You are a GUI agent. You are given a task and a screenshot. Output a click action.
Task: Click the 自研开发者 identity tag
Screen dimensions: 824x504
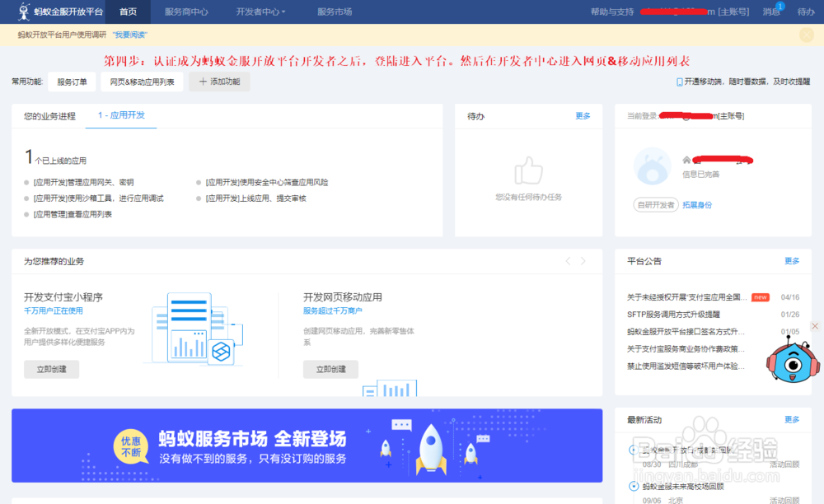656,205
